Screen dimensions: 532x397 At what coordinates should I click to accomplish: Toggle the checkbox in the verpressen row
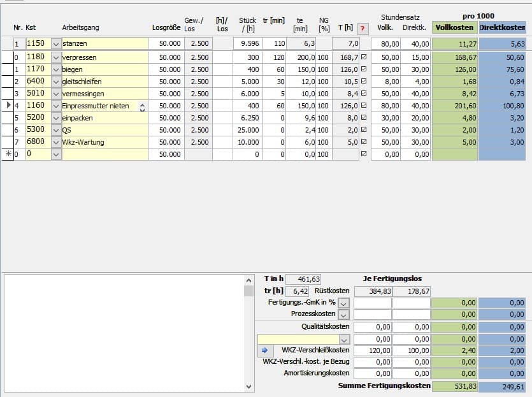click(364, 57)
